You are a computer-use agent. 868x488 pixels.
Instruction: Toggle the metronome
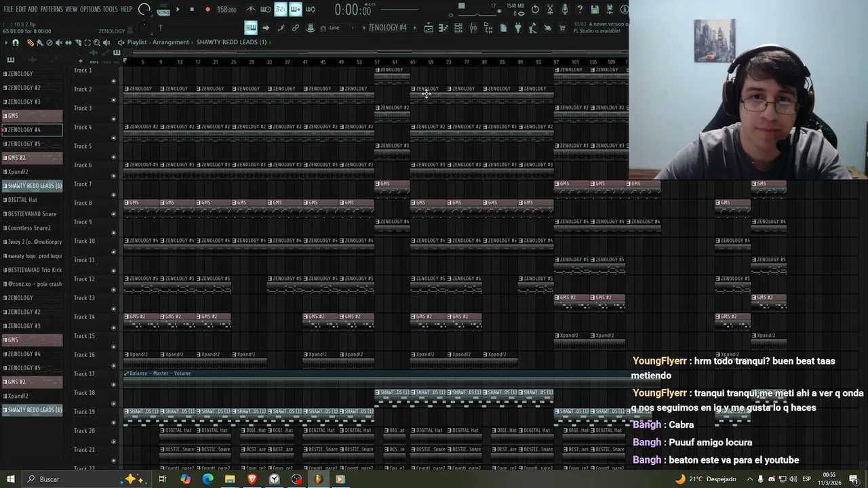tap(251, 9)
